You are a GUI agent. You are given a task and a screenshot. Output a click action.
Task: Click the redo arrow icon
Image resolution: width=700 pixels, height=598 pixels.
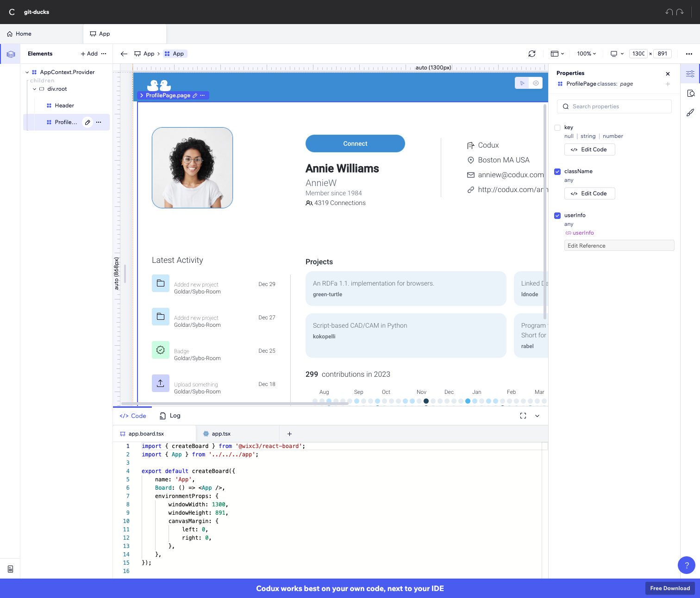point(680,12)
